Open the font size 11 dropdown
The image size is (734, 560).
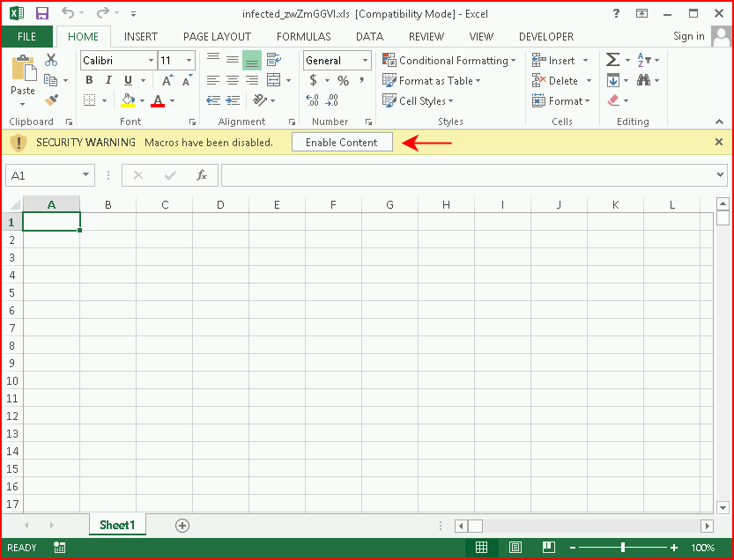tap(189, 61)
